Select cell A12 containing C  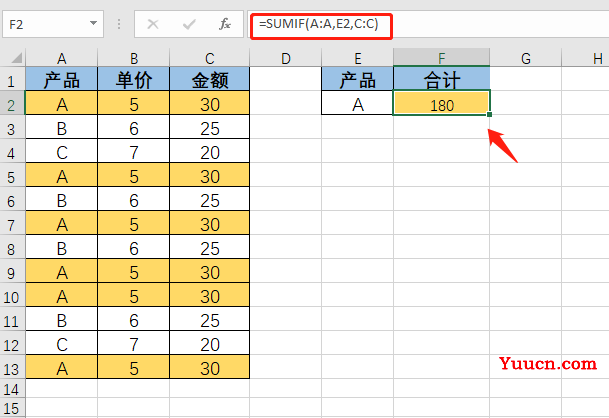click(x=61, y=345)
